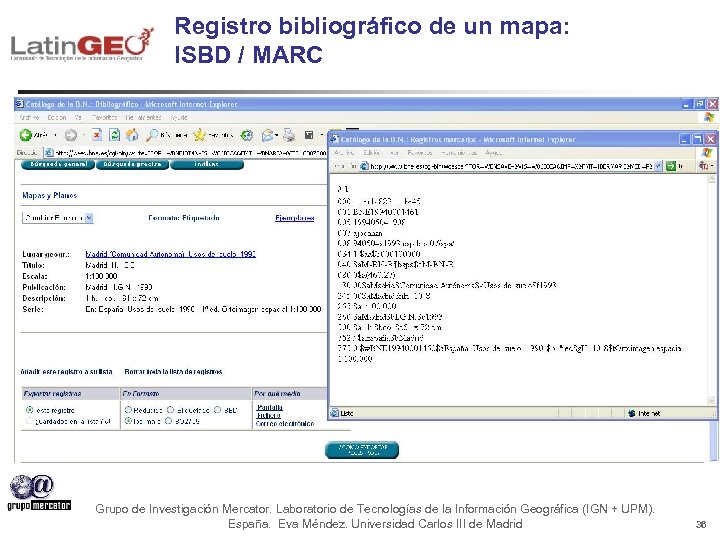Screen dimensions: 720x540
Task: Choose the Fichero output link
Action: (x=269, y=415)
